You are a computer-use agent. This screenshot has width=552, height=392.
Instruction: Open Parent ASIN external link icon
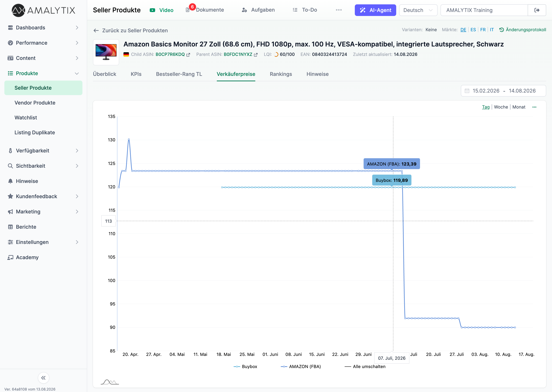click(x=256, y=55)
